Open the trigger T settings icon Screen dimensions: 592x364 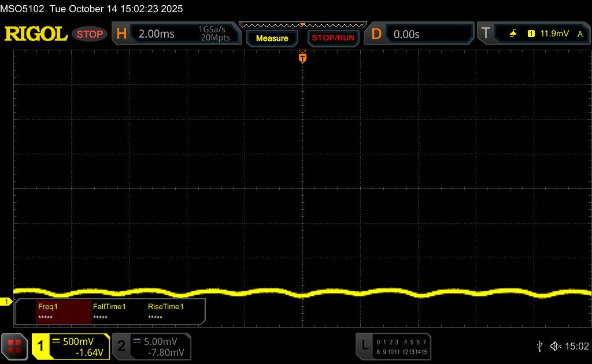click(486, 34)
